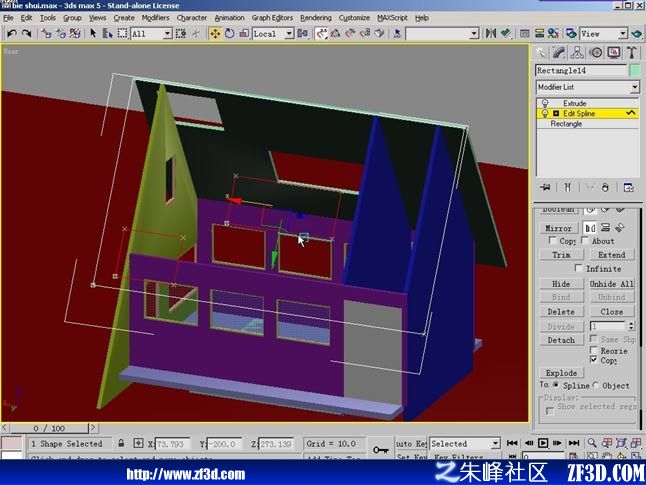Toggle the Angle Snap icon

point(335,33)
